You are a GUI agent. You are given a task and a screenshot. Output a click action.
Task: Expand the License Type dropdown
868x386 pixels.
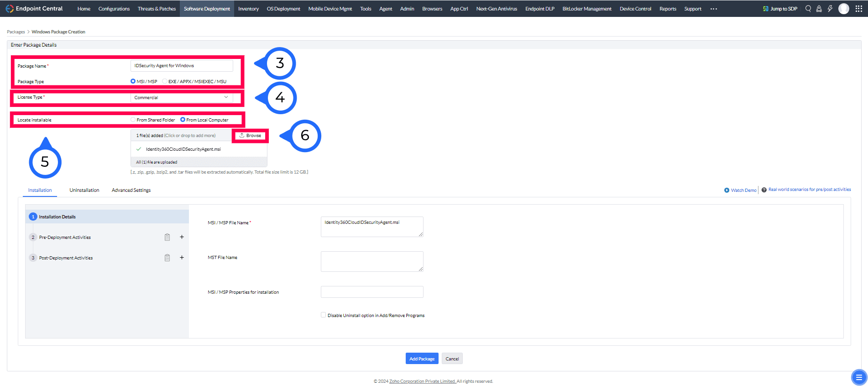tap(182, 97)
